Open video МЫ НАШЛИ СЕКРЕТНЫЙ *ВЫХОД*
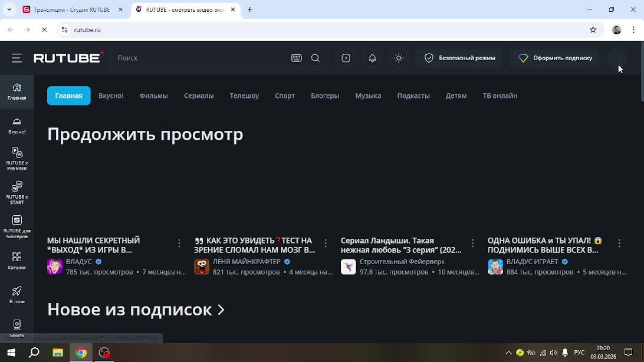Viewport: 644px width, 362px height. pyautogui.click(x=94, y=245)
